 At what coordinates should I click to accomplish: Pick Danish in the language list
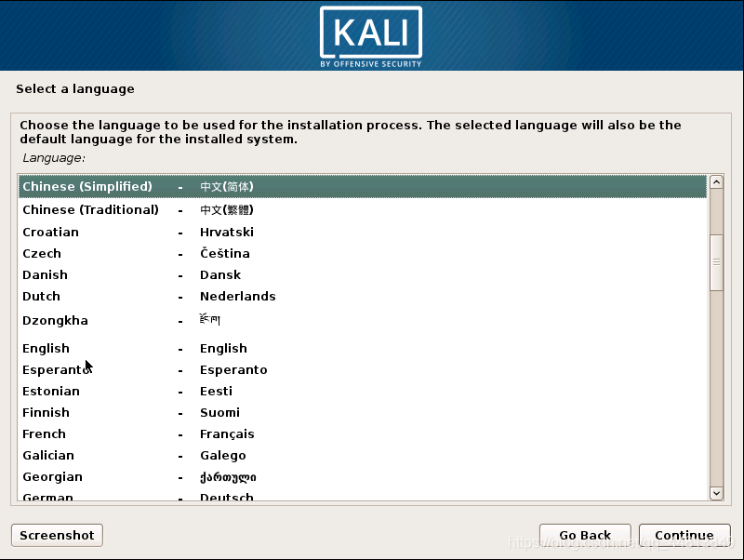pyautogui.click(x=363, y=274)
